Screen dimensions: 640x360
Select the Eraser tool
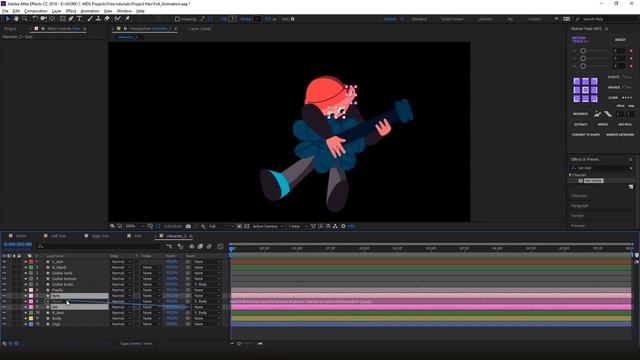[x=107, y=19]
